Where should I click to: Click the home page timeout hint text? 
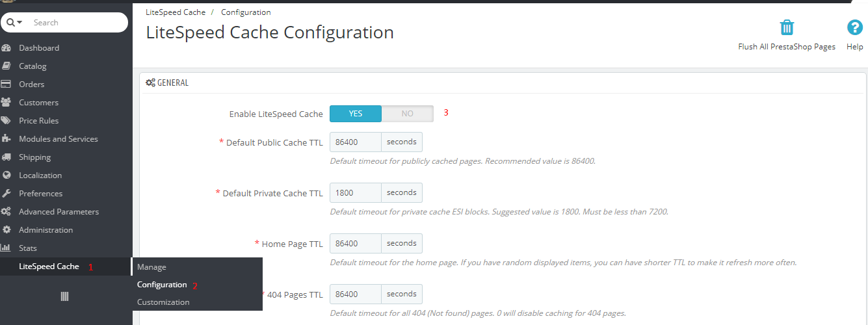point(563,263)
